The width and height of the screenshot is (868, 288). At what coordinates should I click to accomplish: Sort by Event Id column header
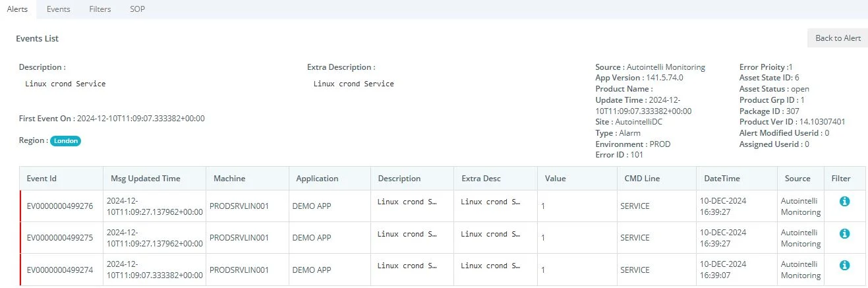(42, 179)
